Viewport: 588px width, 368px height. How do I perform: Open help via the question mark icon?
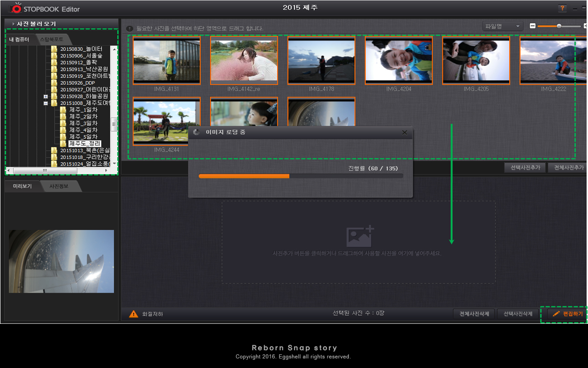tap(562, 8)
